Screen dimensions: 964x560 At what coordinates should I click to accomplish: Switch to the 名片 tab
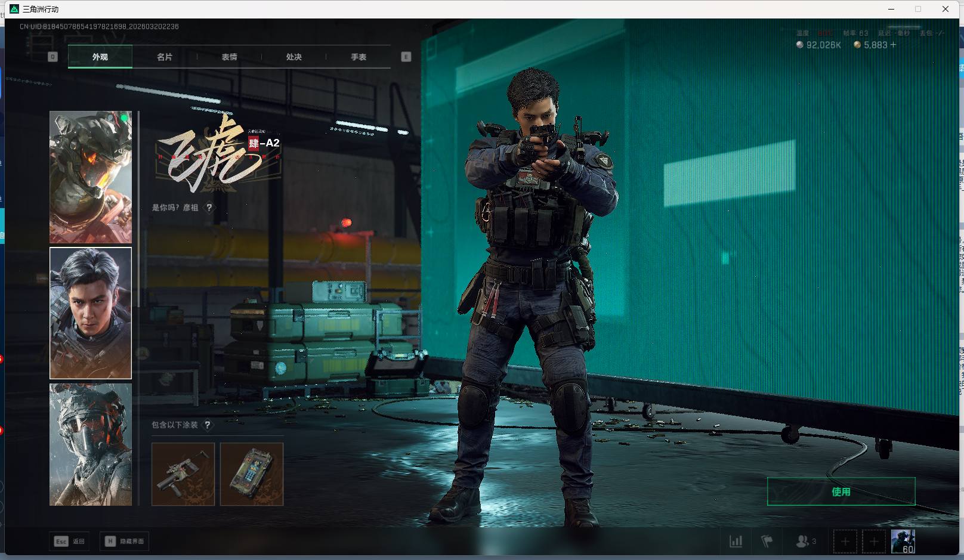pos(165,57)
